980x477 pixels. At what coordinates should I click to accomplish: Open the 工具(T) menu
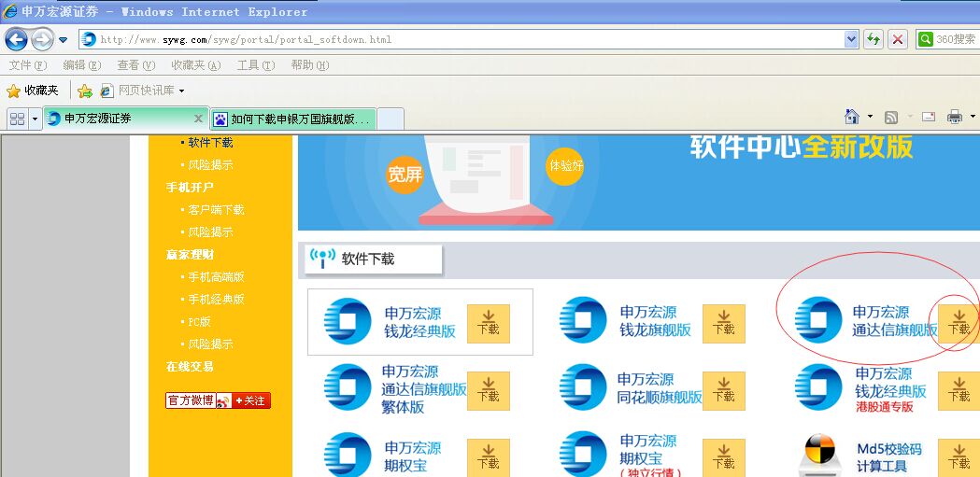tap(256, 65)
